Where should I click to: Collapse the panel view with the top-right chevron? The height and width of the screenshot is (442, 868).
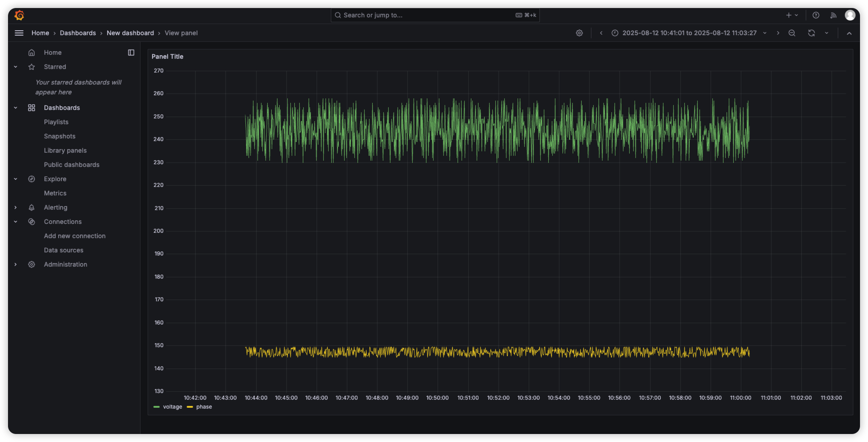tap(849, 33)
